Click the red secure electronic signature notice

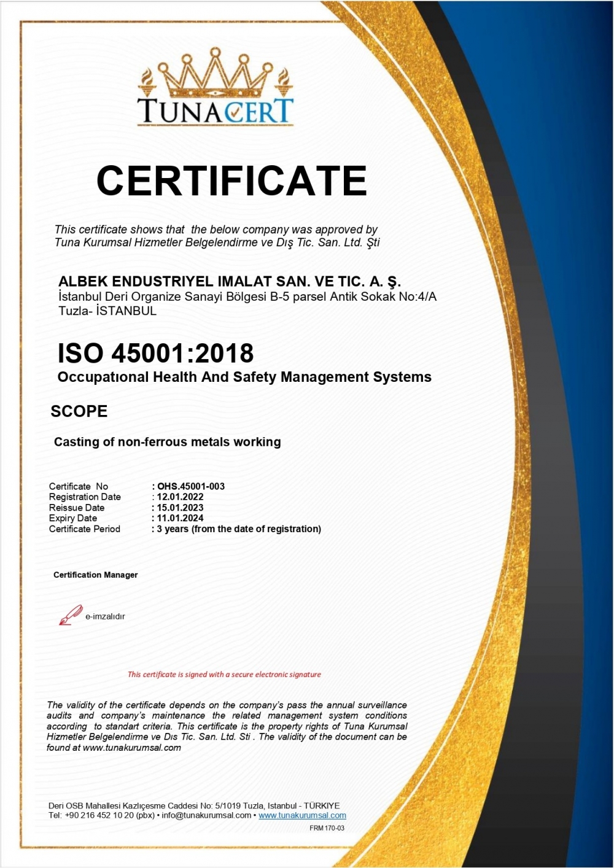tap(224, 674)
